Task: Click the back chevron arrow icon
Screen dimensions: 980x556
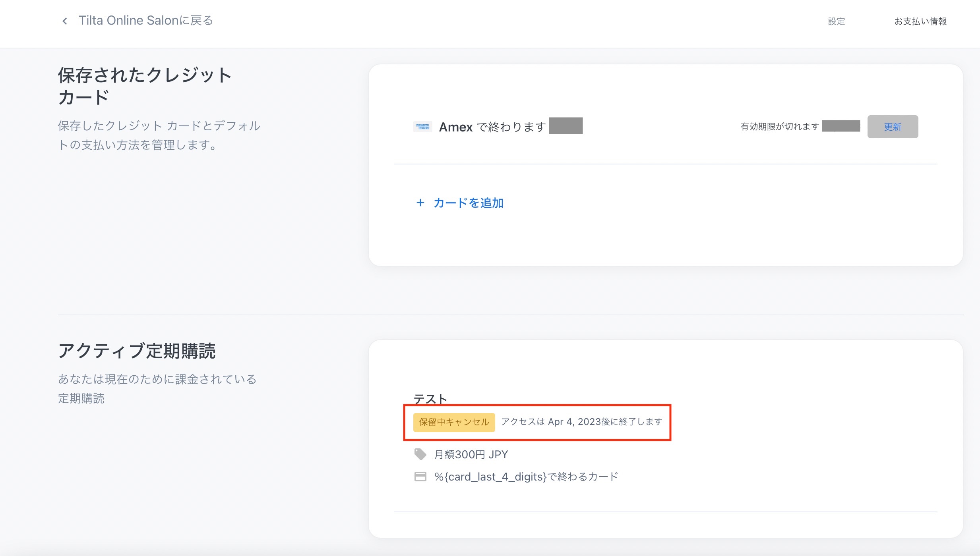Action: click(x=65, y=21)
